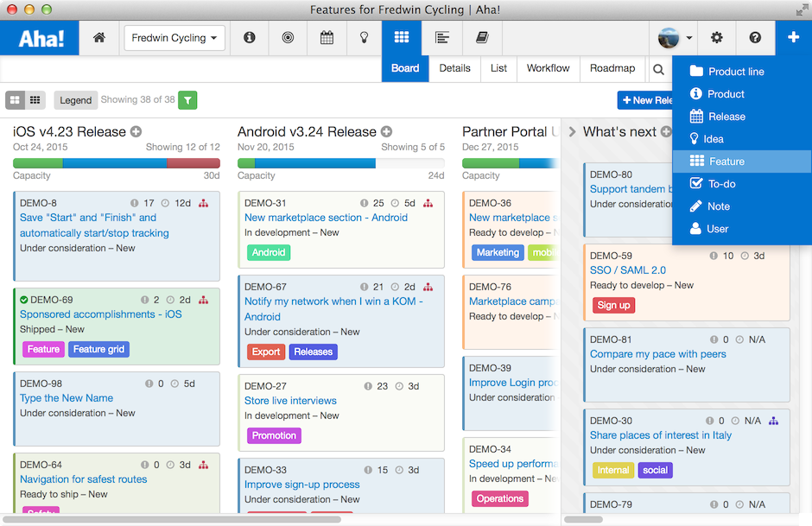Switch to the List tab

(x=498, y=68)
